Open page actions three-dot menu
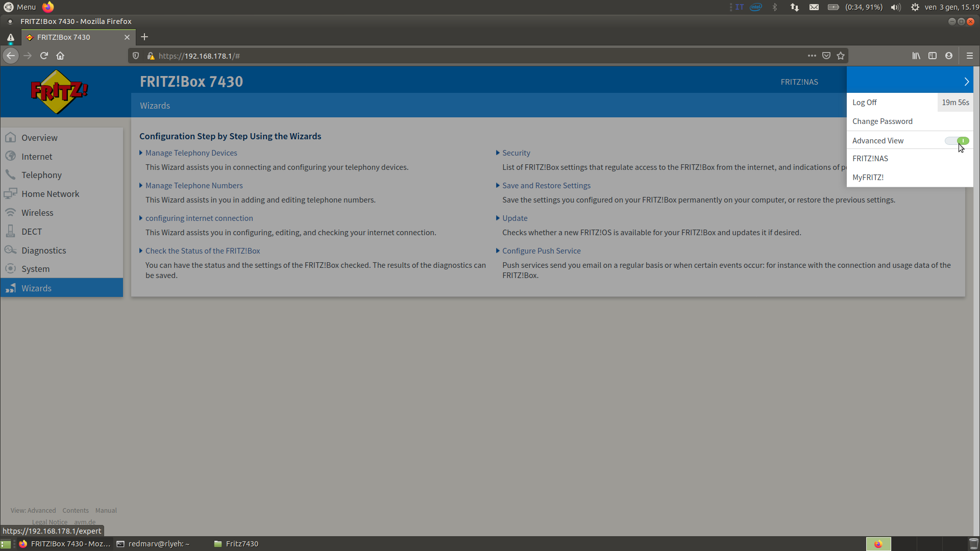 812,56
